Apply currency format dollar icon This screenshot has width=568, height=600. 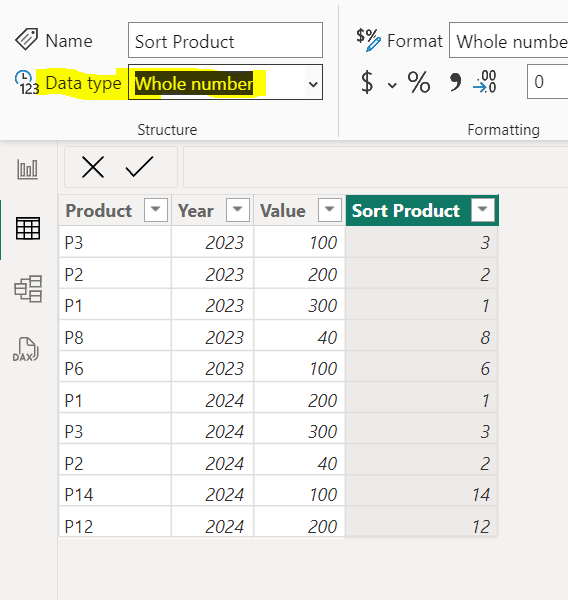367,82
